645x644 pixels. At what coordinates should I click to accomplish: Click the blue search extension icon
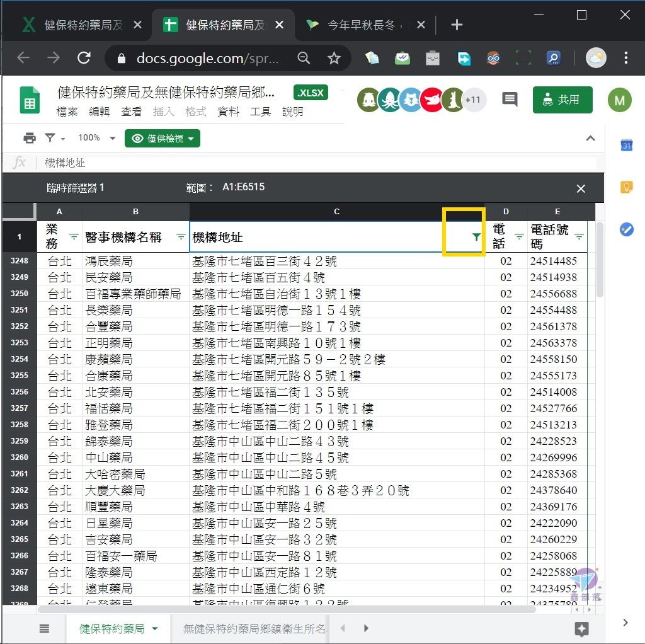click(x=553, y=59)
